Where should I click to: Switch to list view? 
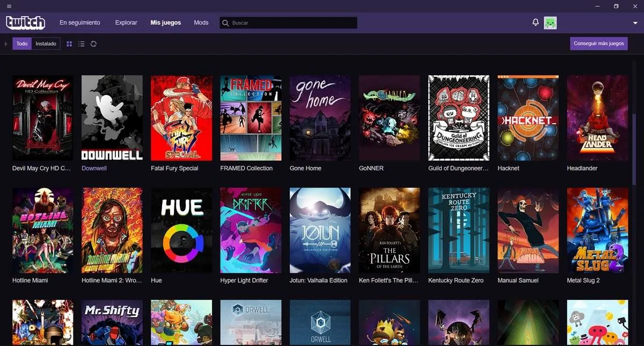click(82, 44)
